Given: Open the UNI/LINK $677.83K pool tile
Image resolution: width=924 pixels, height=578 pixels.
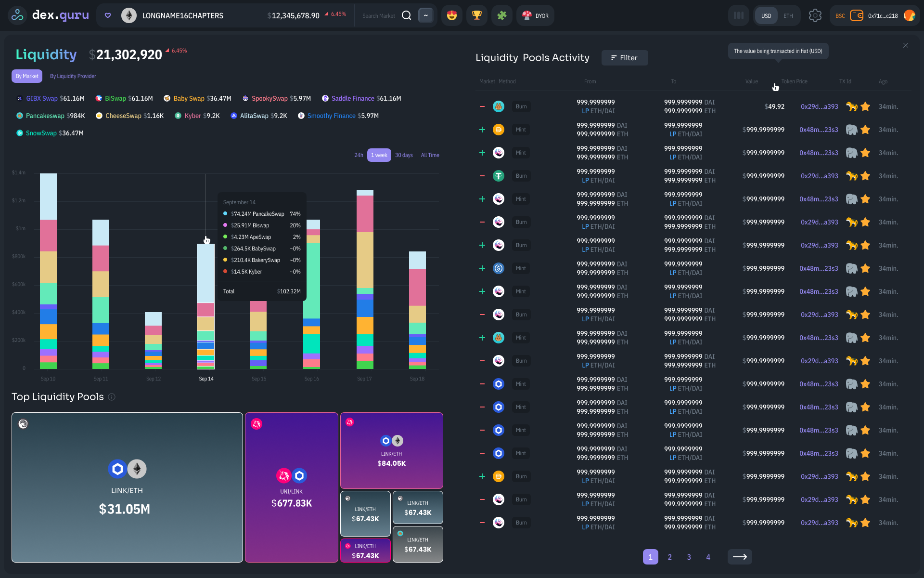Looking at the screenshot, I should (292, 487).
